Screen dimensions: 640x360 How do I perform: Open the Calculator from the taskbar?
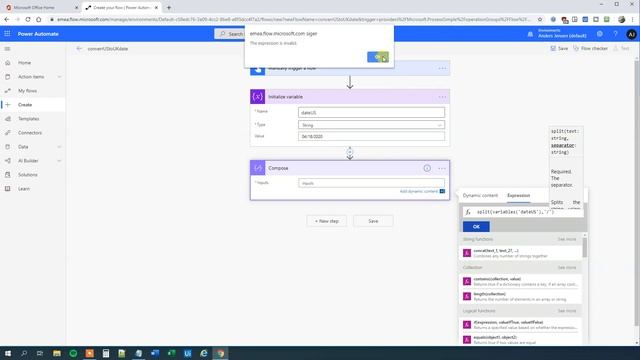pyautogui.click(x=106, y=353)
